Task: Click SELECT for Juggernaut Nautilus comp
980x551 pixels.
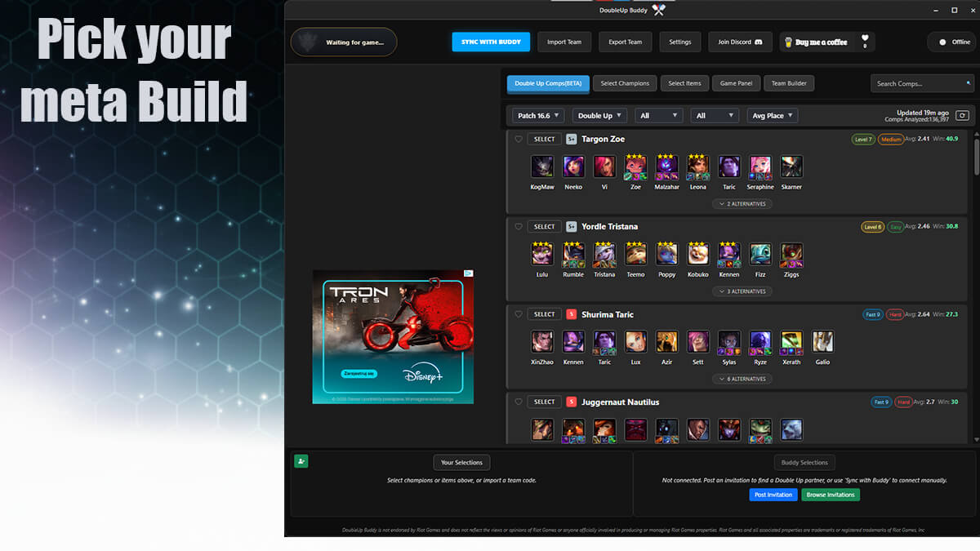Action: tap(545, 402)
